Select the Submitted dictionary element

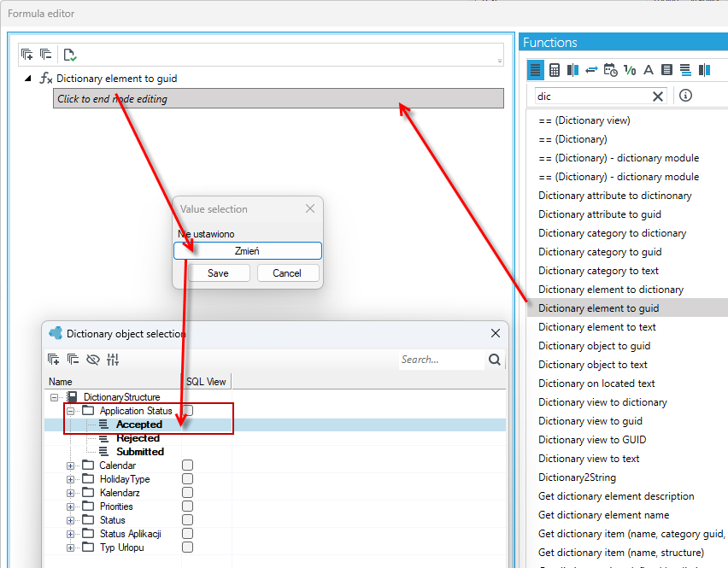(x=140, y=452)
